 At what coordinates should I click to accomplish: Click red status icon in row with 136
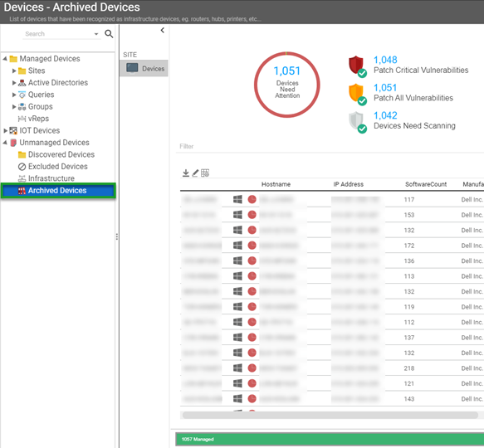252,261
